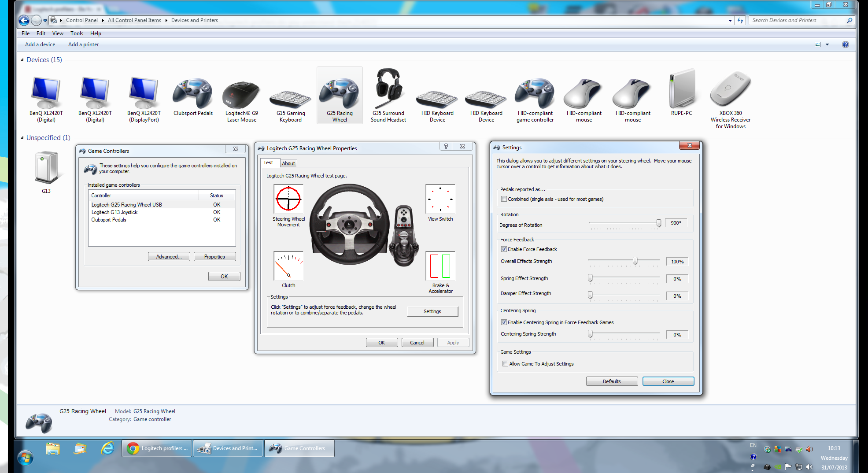Collapse the Unspecified (1) group
This screenshot has width=868, height=473.
click(x=22, y=138)
